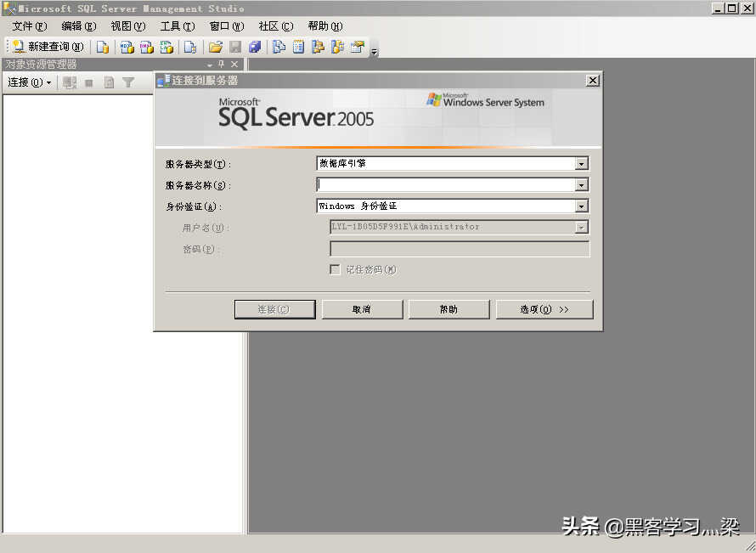Screen dimensions: 756x553
Task: Open the 窗口(W) menu
Action: point(227,26)
